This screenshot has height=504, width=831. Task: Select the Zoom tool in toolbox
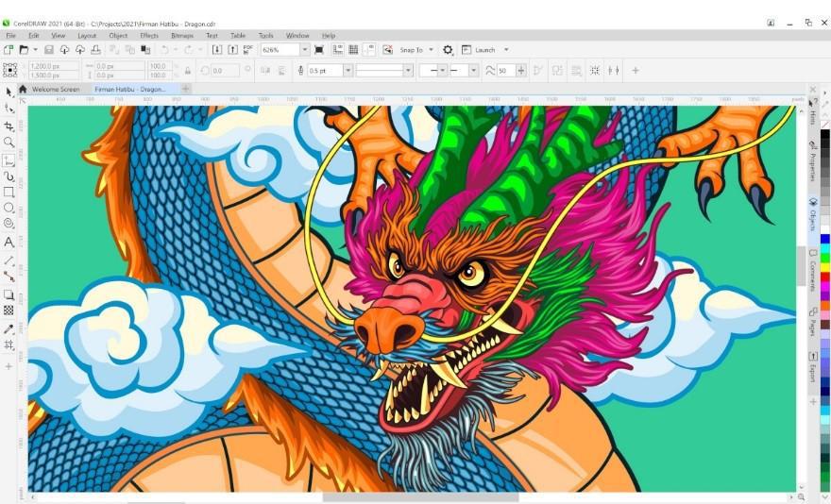(8, 142)
